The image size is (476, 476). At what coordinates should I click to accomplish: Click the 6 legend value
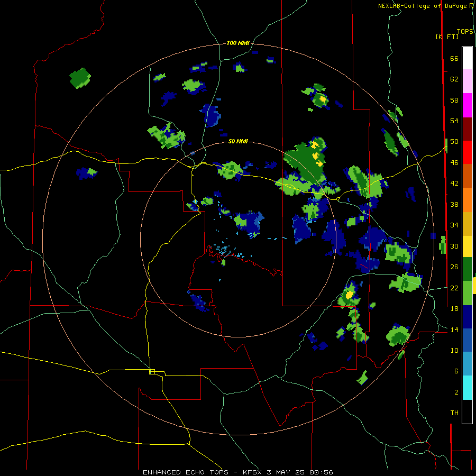[456, 371]
